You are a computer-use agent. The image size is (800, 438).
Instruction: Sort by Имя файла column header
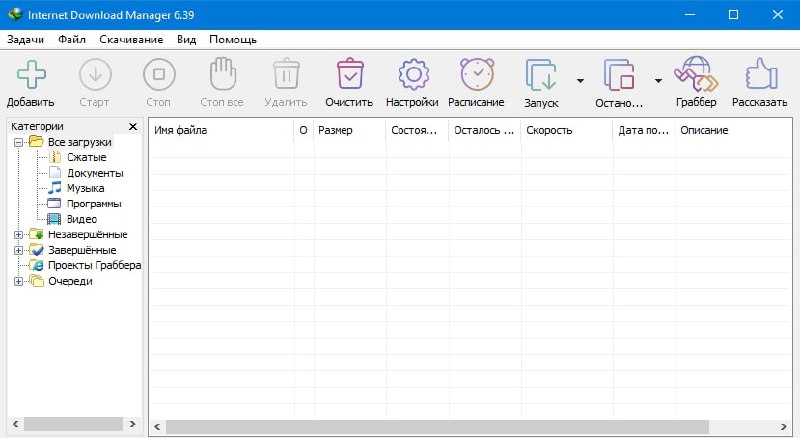click(221, 130)
